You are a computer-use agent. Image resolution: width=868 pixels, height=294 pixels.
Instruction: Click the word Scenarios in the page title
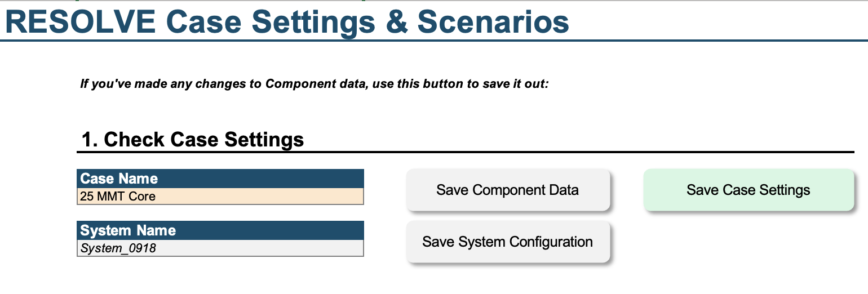tap(493, 21)
